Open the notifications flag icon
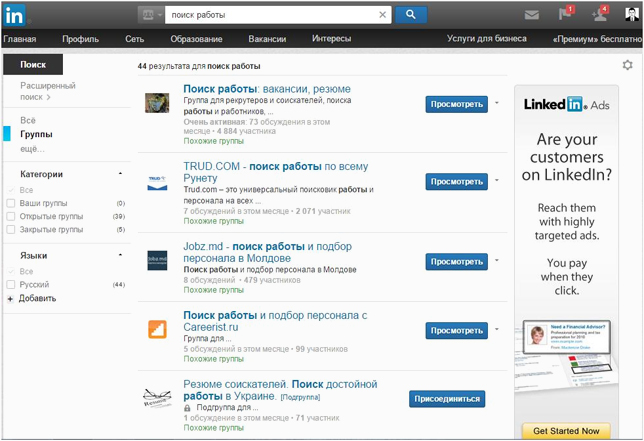Viewport: 644px width, 441px height. tap(566, 14)
